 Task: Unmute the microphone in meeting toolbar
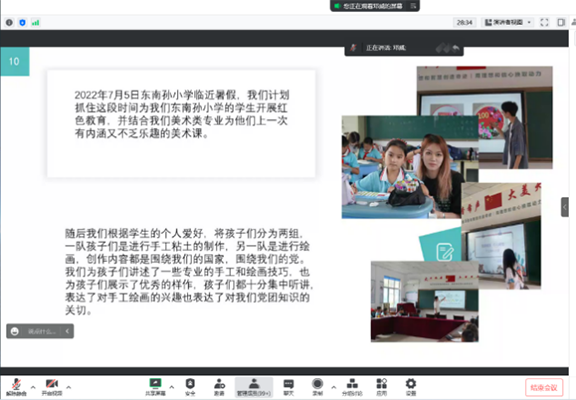(16, 386)
